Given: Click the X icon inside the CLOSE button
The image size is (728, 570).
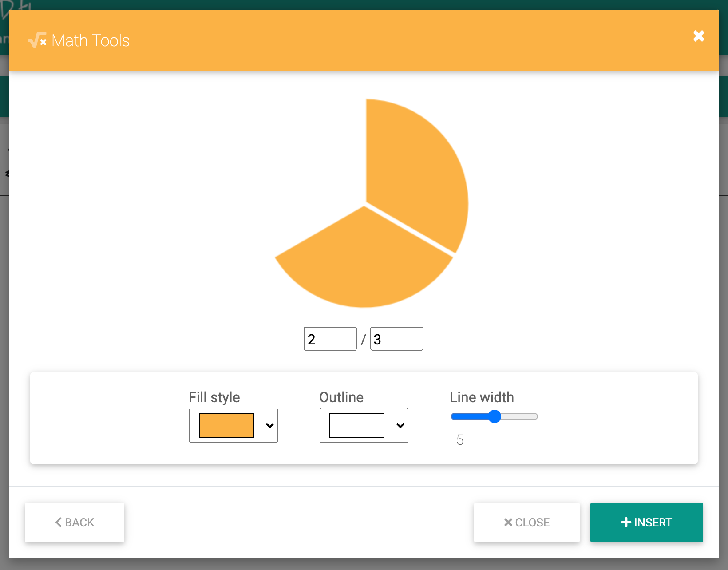Looking at the screenshot, I should (x=508, y=522).
